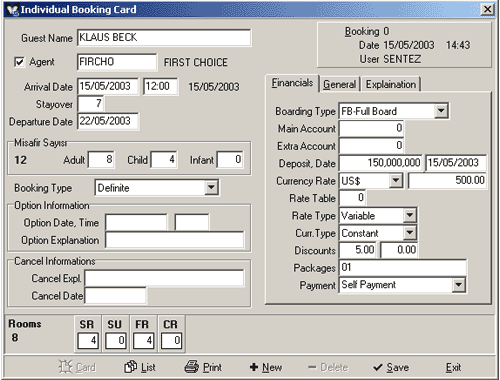This screenshot has height=380, width=500.
Task: Click the FR rooms count field
Action: (x=144, y=341)
